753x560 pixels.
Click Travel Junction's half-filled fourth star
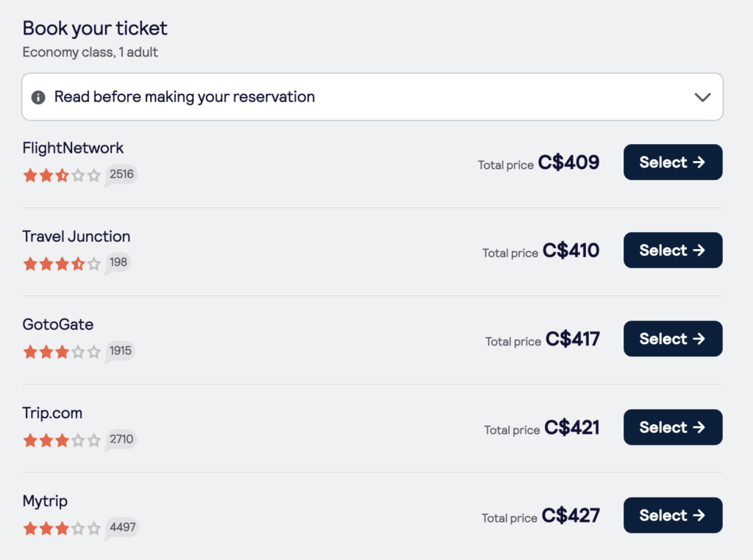(x=79, y=262)
